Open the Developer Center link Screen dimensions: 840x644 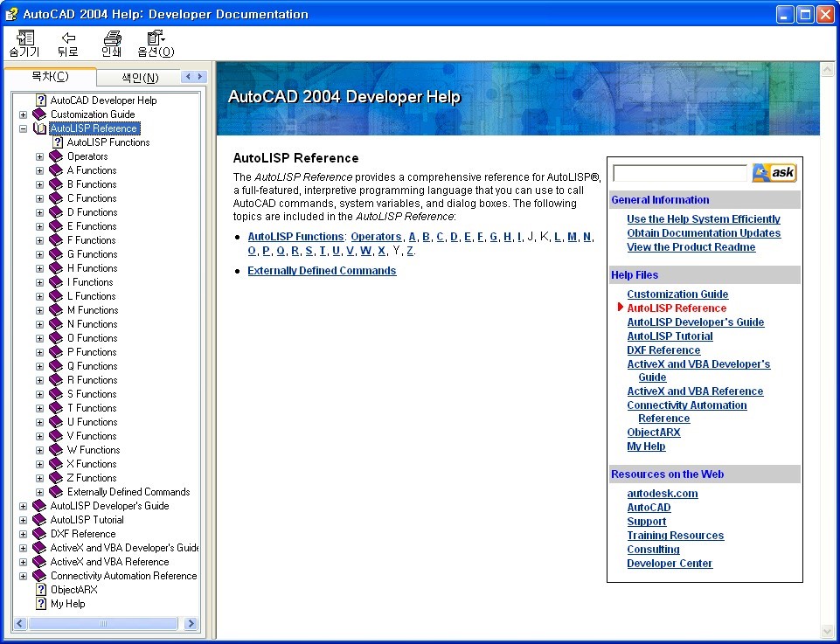[x=670, y=563]
